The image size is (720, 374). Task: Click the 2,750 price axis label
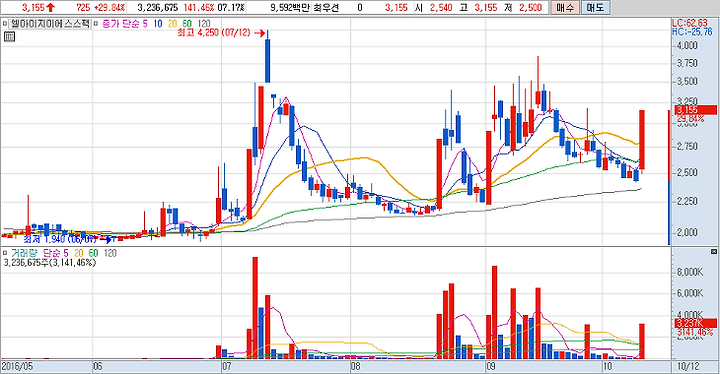point(687,147)
